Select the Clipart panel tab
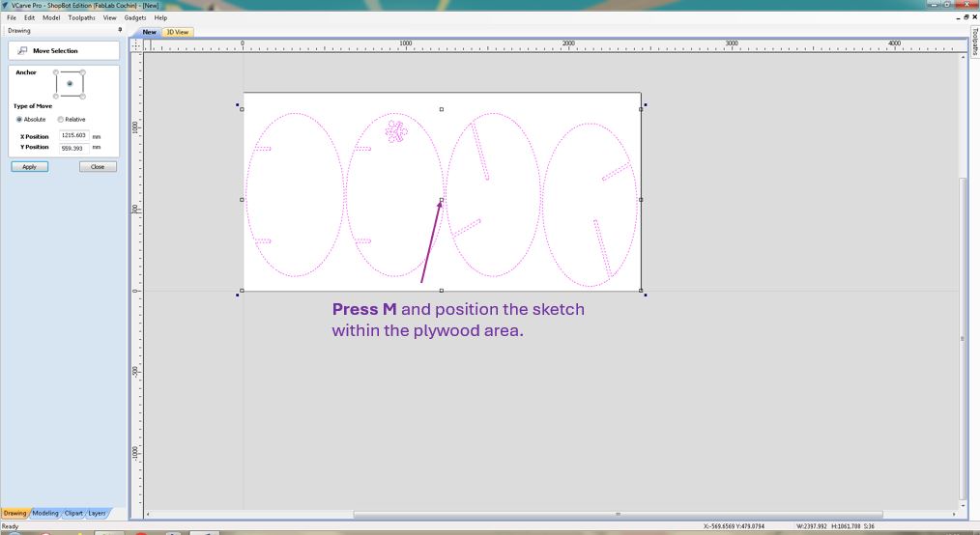Screen dimensions: 980x535 point(73,513)
